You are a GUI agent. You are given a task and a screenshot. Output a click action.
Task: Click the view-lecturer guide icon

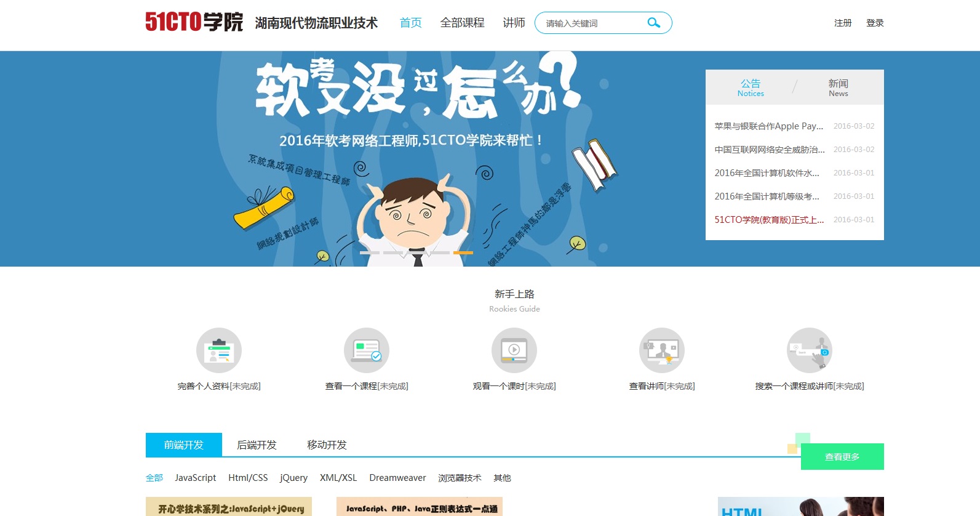pos(662,350)
